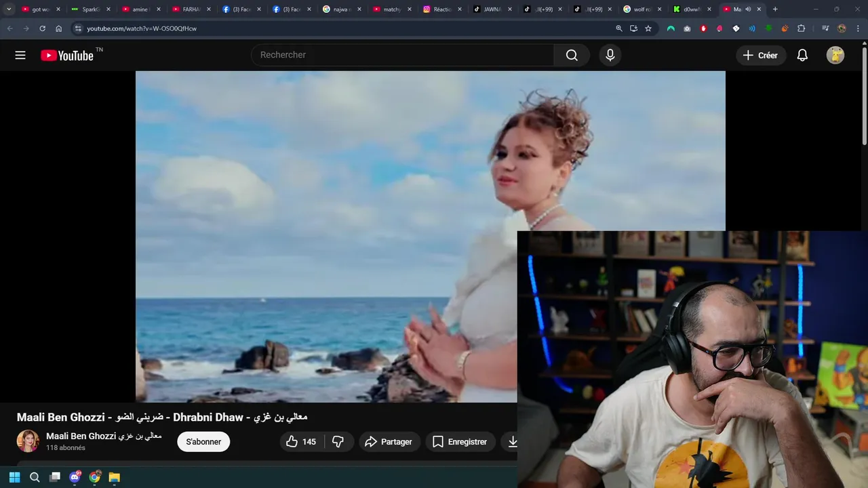
Task: Open a new tab with plus
Action: [775, 9]
